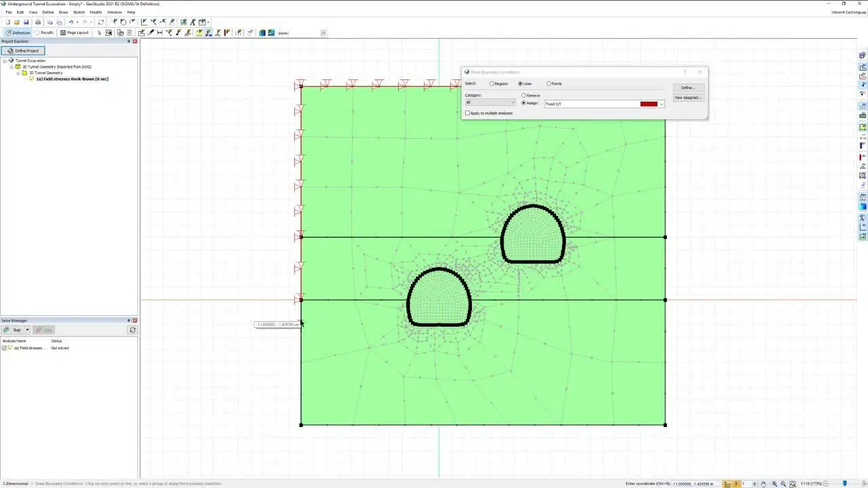Open the Fixed X/Y boundary condition dropdown
Image resolution: width=868 pixels, height=488 pixels.
(x=661, y=104)
